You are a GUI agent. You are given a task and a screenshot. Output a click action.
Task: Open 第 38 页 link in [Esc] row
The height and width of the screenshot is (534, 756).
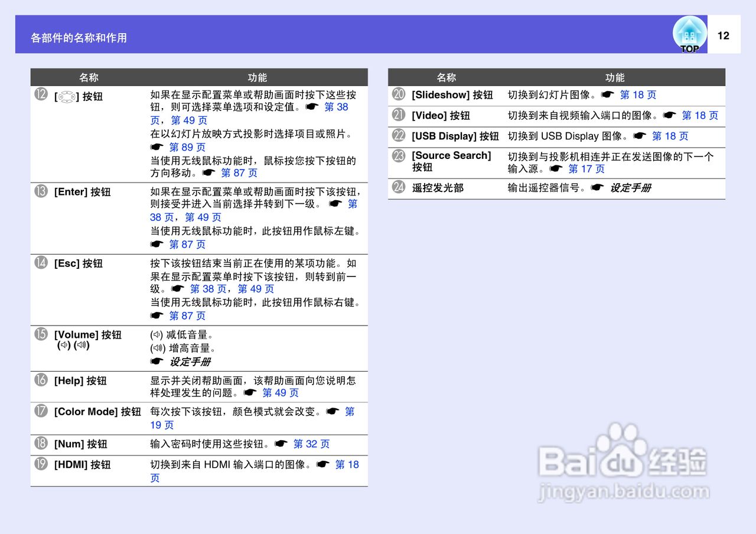(x=208, y=289)
